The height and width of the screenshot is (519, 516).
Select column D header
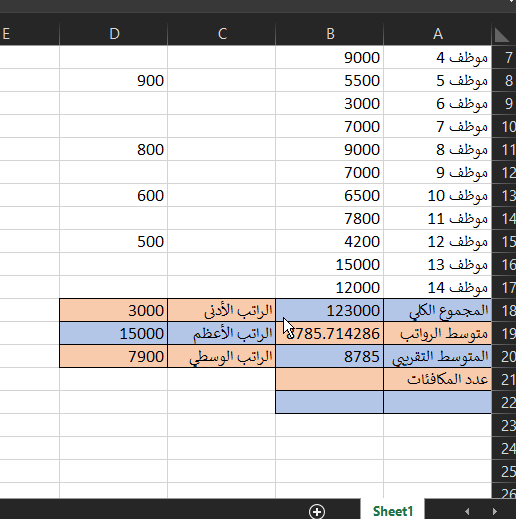click(x=114, y=34)
